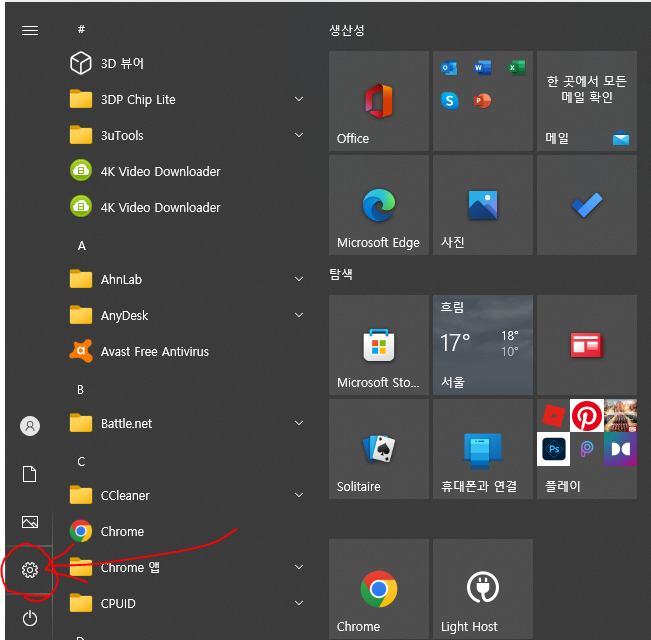651x640 pixels.
Task: Open the first 4K Video Downloader entry
Action: pyautogui.click(x=145, y=171)
